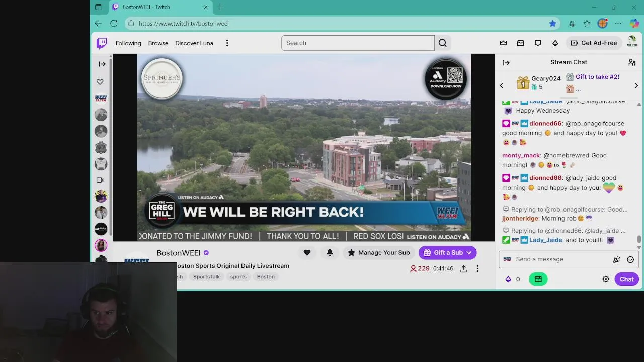Open the three-dot menu beside Discover Luna

pos(227,43)
